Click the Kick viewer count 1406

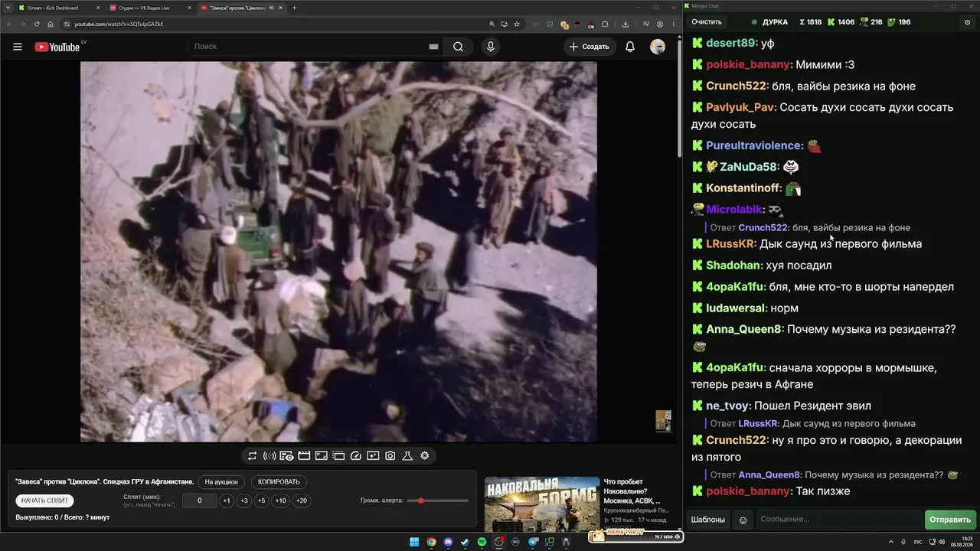pos(841,22)
